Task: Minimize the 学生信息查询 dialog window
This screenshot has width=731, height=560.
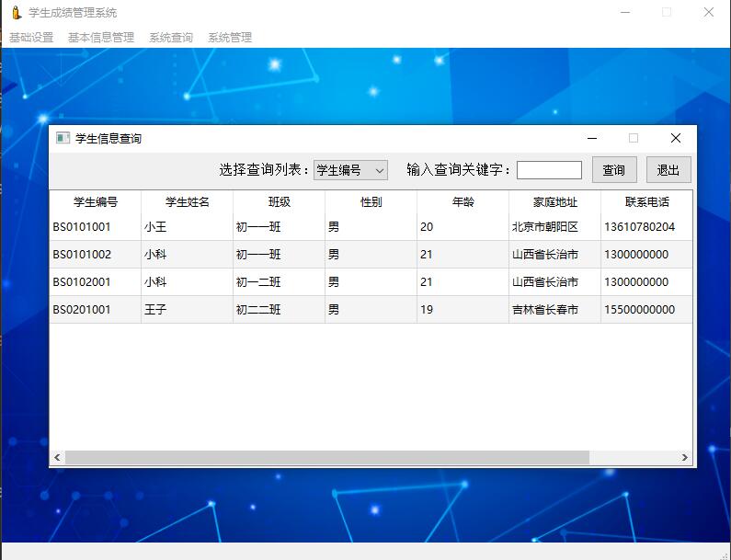Action: [x=592, y=138]
